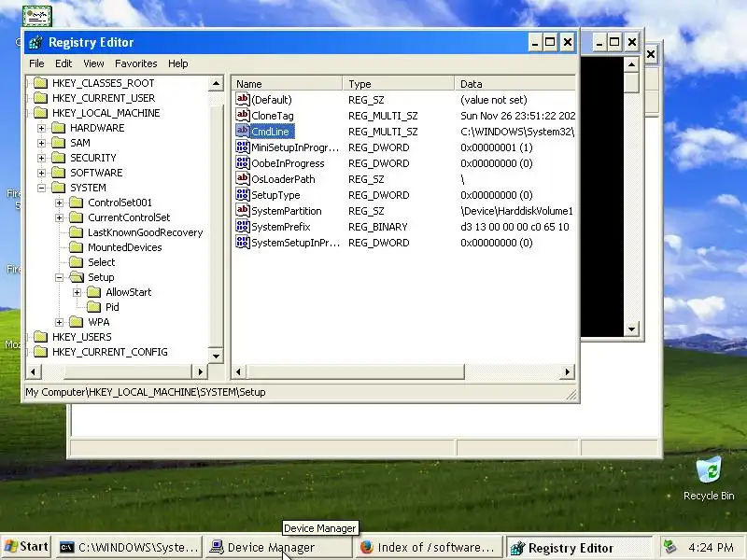
Task: Click the SystemSetupInProgress DWORD icon
Action: [x=243, y=243]
